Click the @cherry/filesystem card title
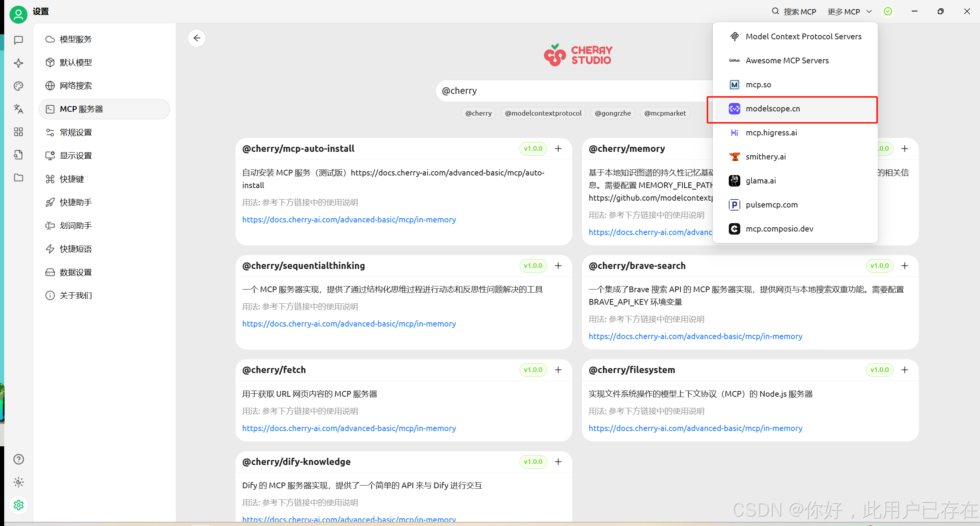 pos(632,370)
